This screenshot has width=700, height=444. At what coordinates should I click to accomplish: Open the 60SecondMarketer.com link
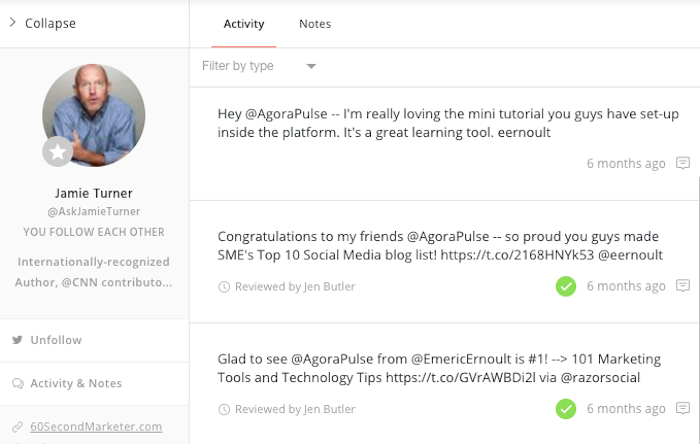(96, 427)
